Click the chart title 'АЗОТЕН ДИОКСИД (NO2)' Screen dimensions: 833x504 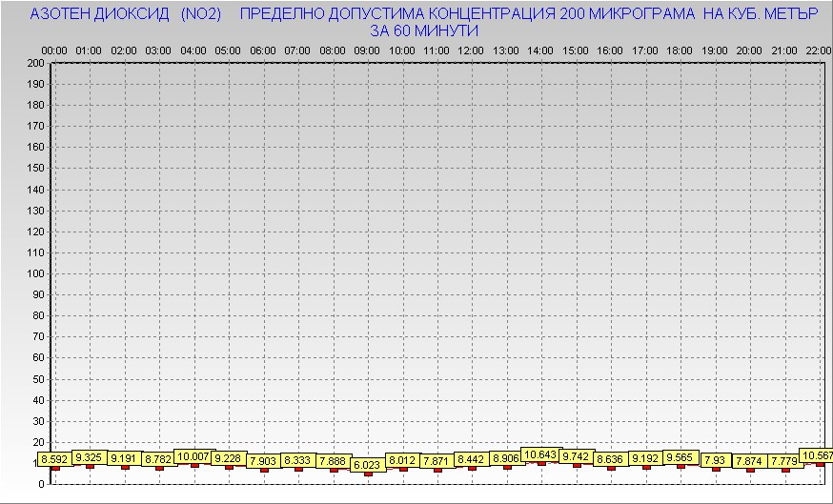126,14
